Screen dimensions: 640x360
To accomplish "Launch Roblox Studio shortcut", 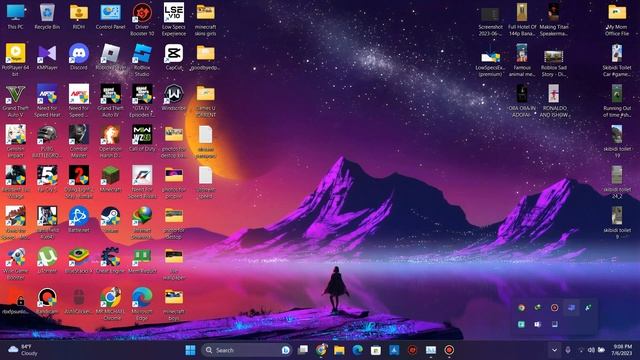I will tap(142, 60).
